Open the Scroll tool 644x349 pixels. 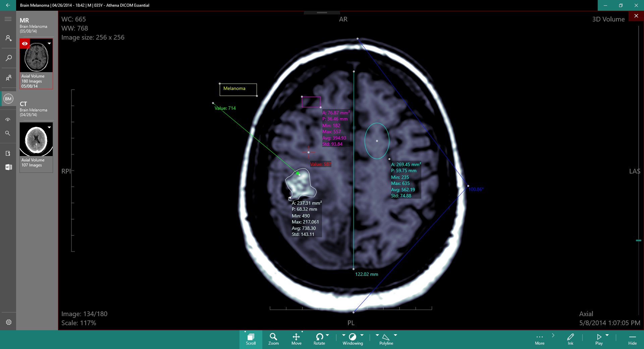point(251,339)
